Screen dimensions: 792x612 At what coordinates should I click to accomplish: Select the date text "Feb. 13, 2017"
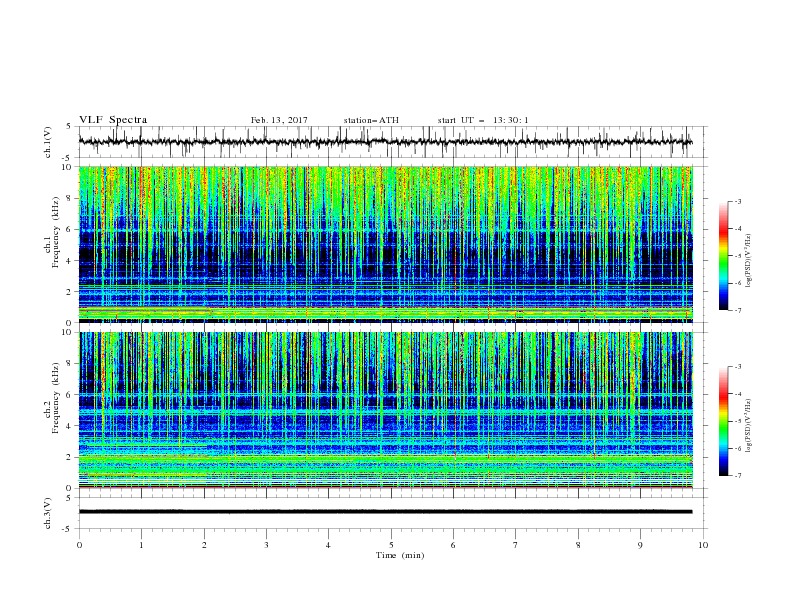pos(279,120)
